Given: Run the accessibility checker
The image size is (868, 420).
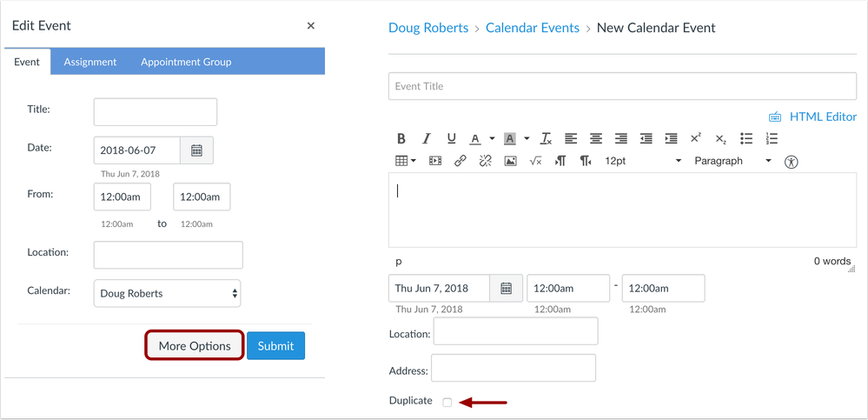Looking at the screenshot, I should click(x=792, y=162).
